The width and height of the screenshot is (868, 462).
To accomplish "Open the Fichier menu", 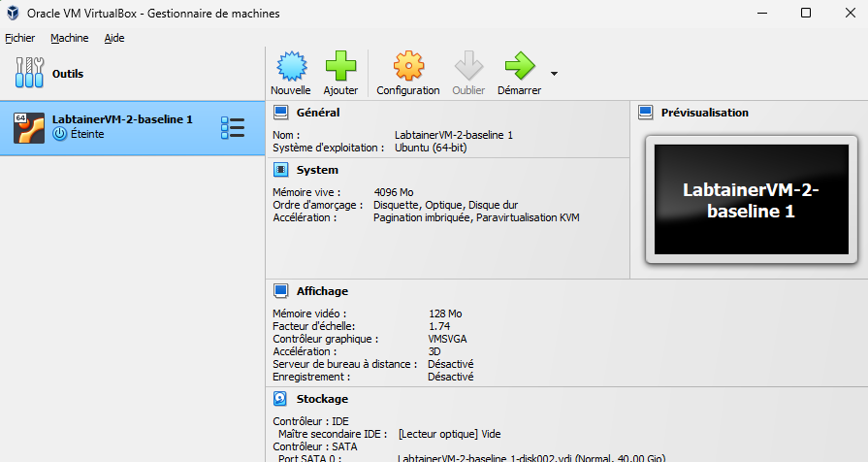I will coord(19,38).
